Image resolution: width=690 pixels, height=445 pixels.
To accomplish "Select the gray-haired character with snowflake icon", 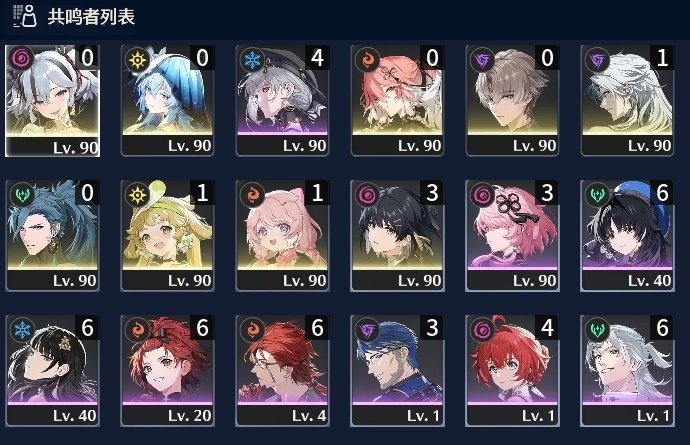I will tap(283, 100).
